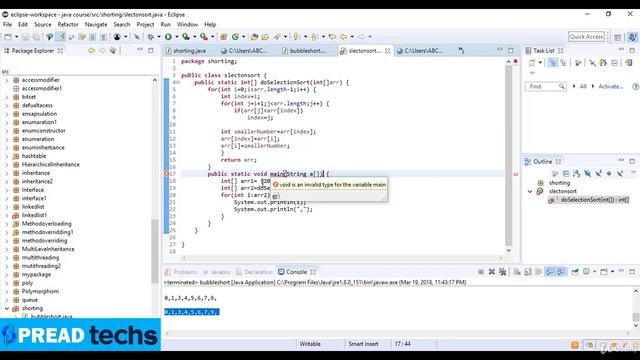This screenshot has width=640, height=360.
Task: Click the Open Type folder icon
Action: tap(254, 37)
